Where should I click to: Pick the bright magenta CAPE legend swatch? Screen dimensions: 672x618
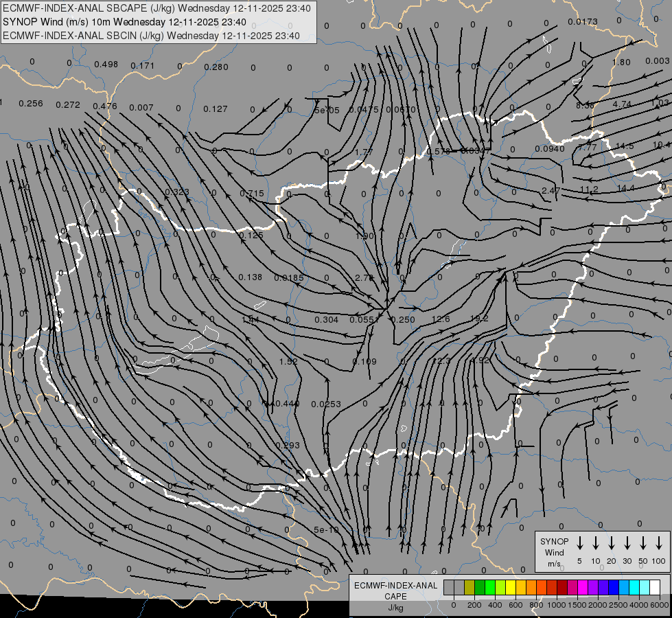pos(583,587)
